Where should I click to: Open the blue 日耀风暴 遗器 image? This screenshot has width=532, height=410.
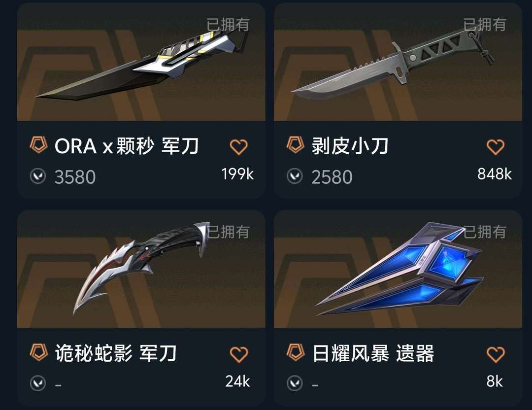pyautogui.click(x=398, y=269)
